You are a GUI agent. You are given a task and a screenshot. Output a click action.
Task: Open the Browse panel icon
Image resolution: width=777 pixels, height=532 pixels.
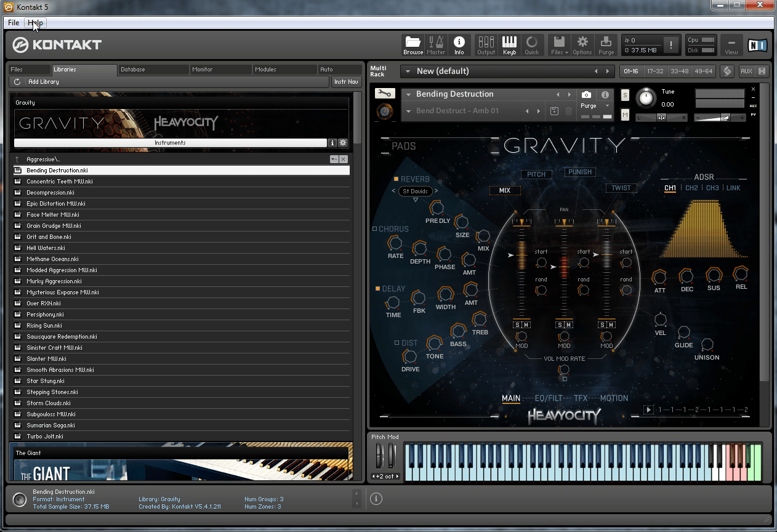pyautogui.click(x=413, y=45)
